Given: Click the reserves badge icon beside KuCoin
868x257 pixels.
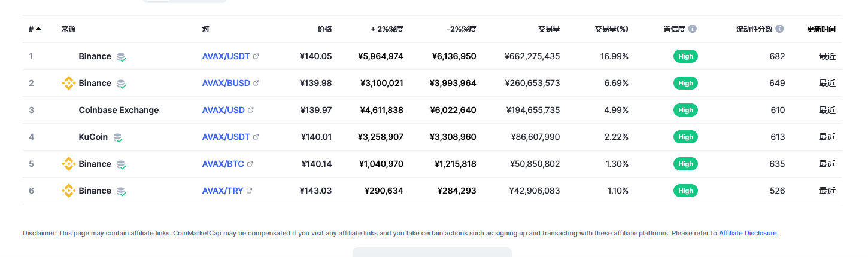Looking at the screenshot, I should point(118,137).
